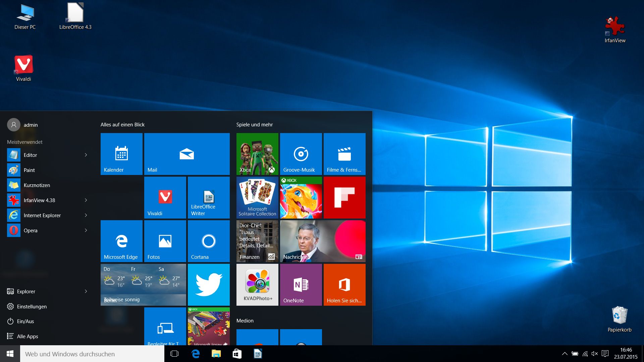Image resolution: width=644 pixels, height=362 pixels.
Task: Click the admin user account
Action: coord(22,125)
